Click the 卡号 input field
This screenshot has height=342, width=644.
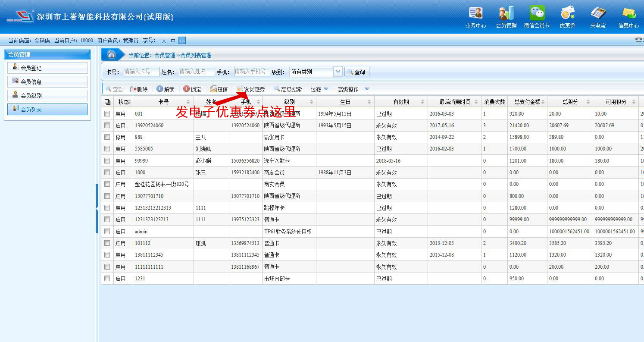141,72
